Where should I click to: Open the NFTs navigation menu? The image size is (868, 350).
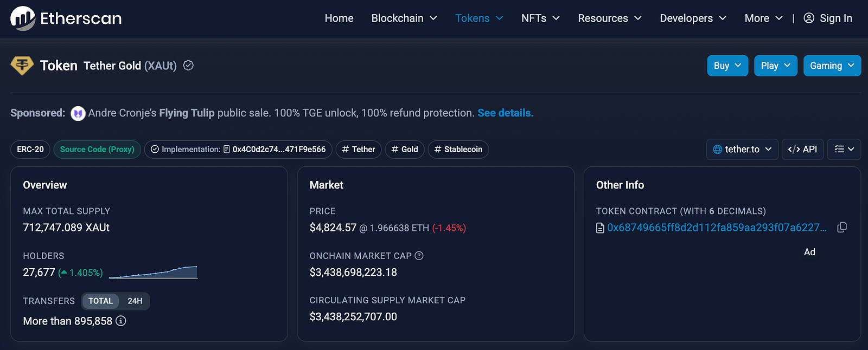click(540, 18)
